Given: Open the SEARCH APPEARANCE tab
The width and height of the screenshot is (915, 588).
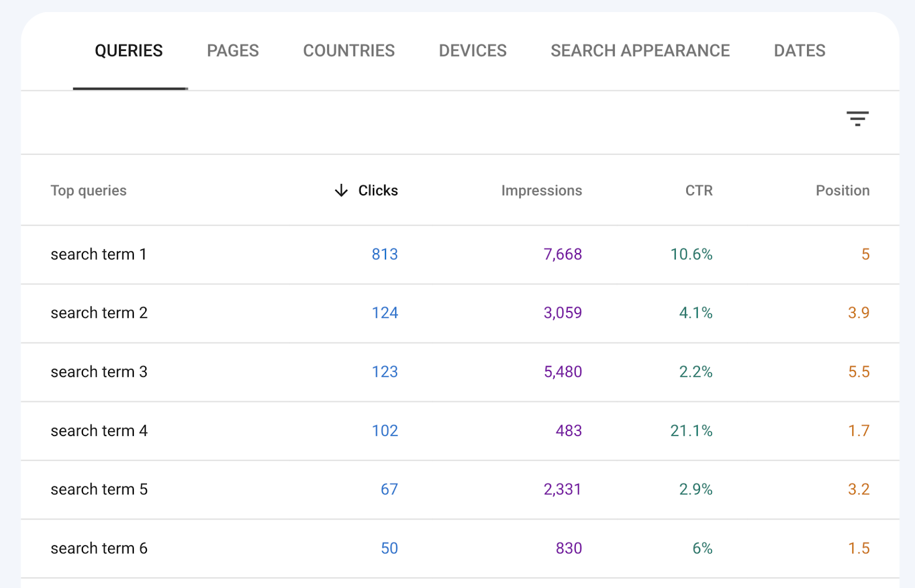Looking at the screenshot, I should click(x=640, y=50).
